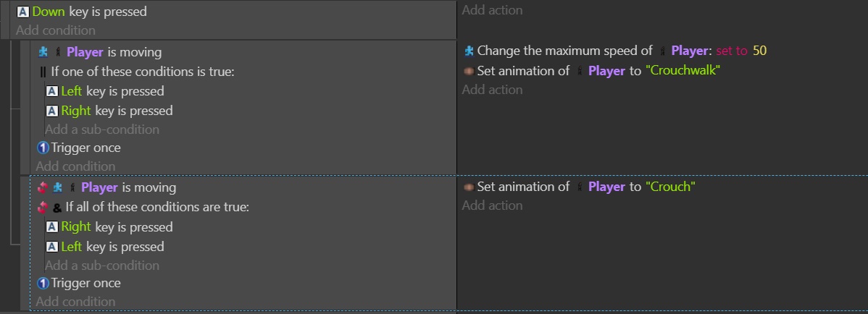Click the behavior icon beside Change the maximum speed
The height and width of the screenshot is (314, 868).
coord(469,51)
